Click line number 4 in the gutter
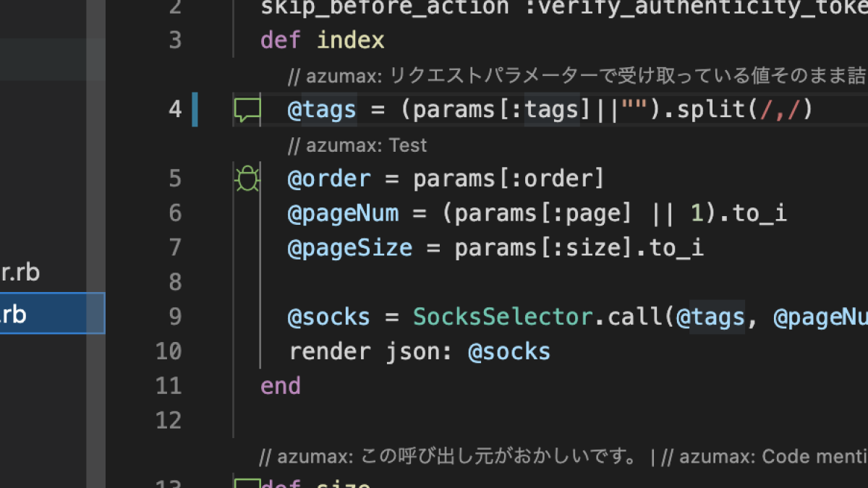This screenshot has height=488, width=868. [174, 109]
